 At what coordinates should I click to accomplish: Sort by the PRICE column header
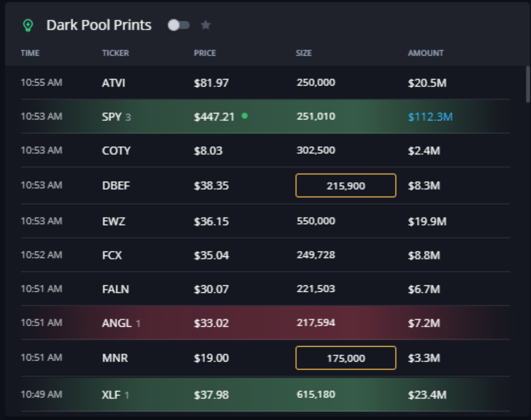[205, 53]
